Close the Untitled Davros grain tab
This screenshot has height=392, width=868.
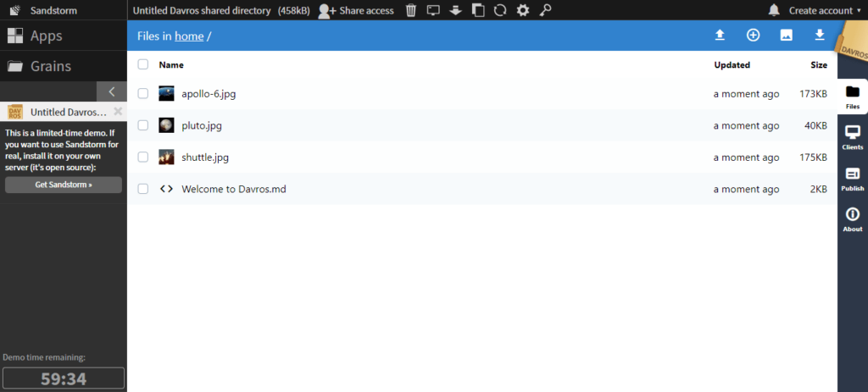point(118,112)
